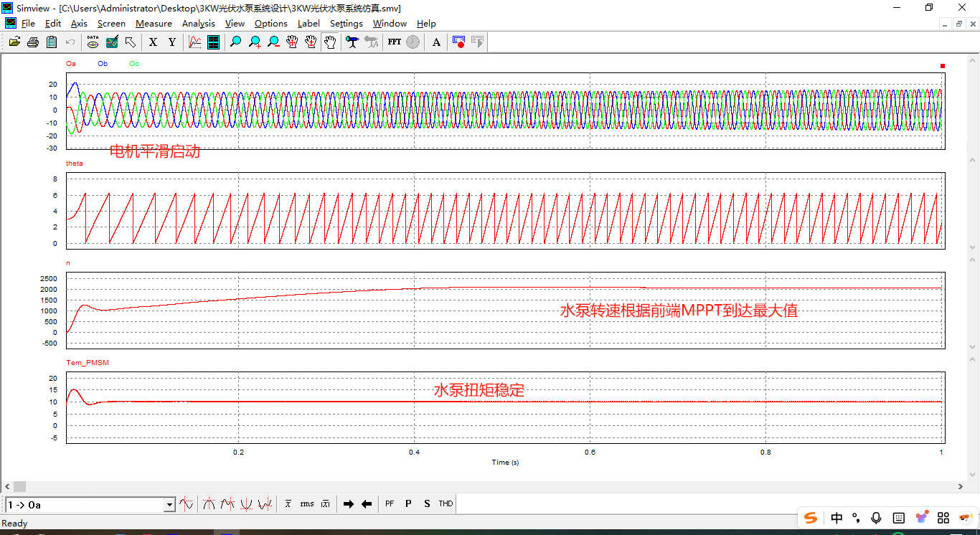Click the red marker square above plot
980x535 pixels.
coord(943,66)
